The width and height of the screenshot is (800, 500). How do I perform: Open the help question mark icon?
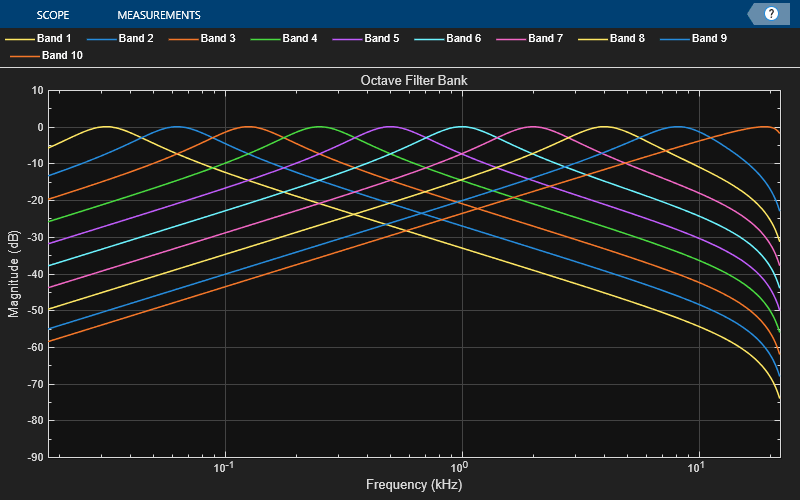click(x=771, y=14)
